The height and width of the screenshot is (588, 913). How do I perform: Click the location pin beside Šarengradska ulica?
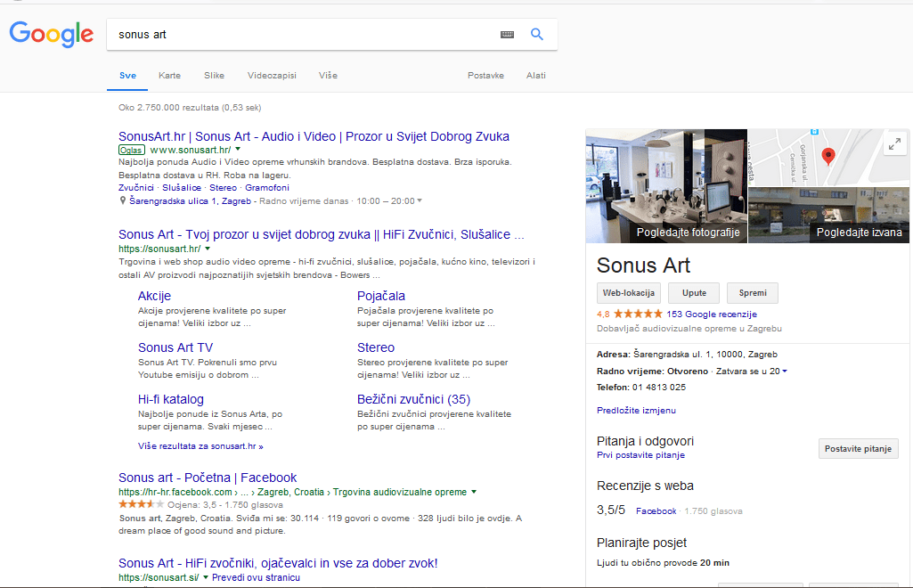pos(123,201)
